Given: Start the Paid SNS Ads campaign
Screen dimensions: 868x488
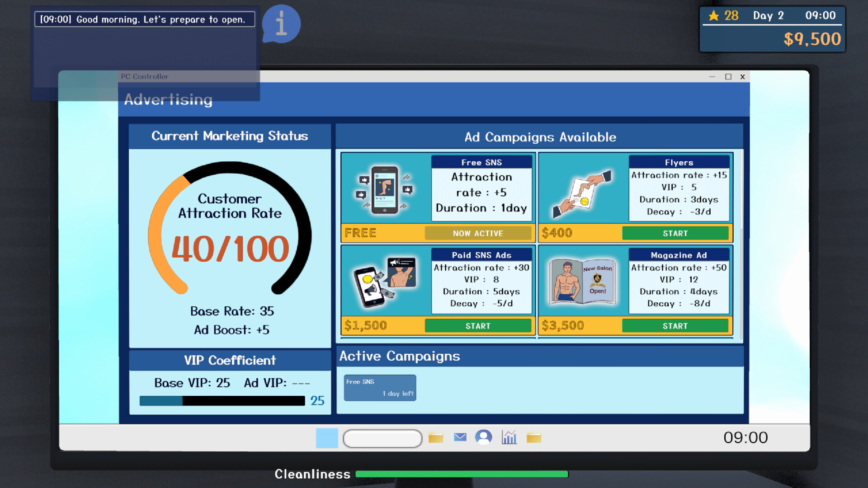Looking at the screenshot, I should [478, 325].
